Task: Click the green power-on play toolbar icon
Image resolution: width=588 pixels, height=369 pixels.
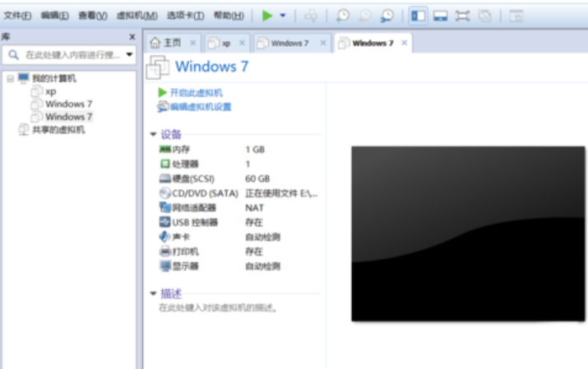Action: click(267, 16)
